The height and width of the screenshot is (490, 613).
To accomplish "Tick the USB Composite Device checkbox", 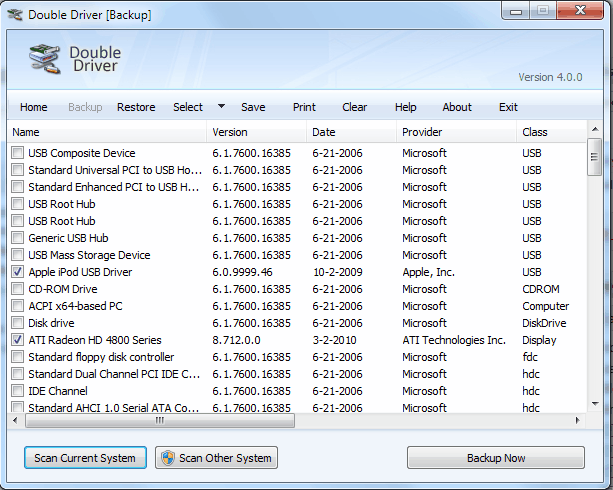I will coord(18,153).
